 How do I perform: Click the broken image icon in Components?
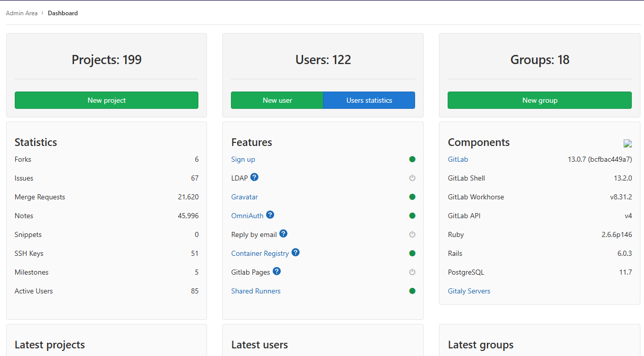click(x=628, y=143)
